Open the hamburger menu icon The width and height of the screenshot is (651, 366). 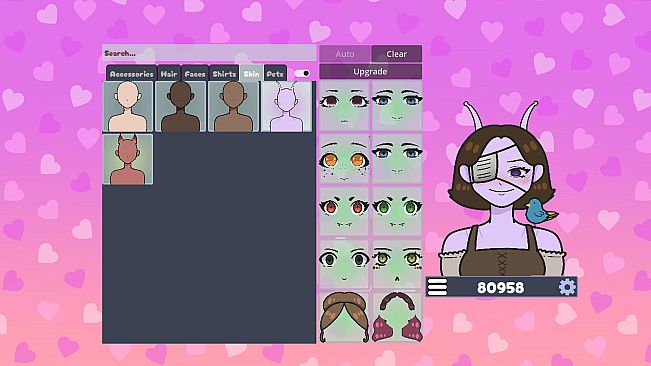437,287
